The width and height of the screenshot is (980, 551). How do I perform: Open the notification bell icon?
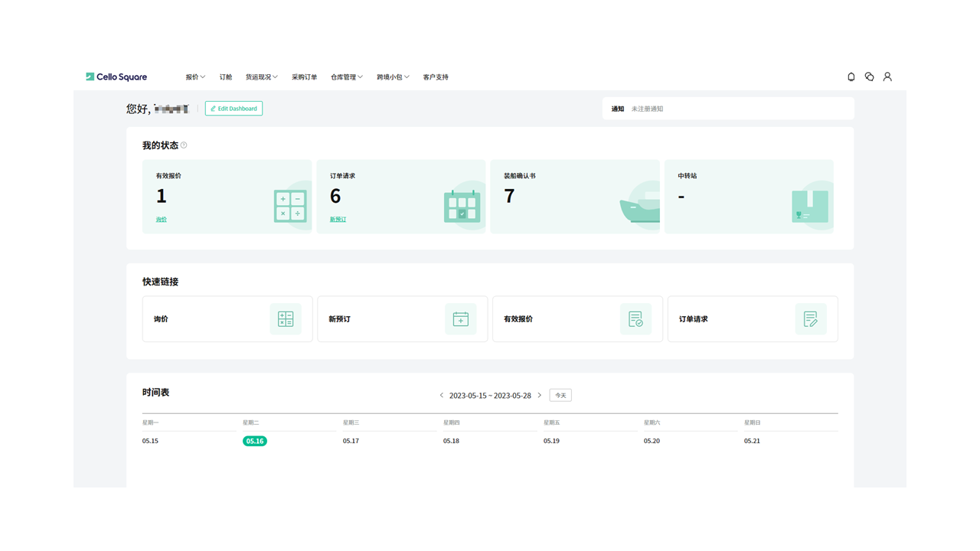coord(851,77)
